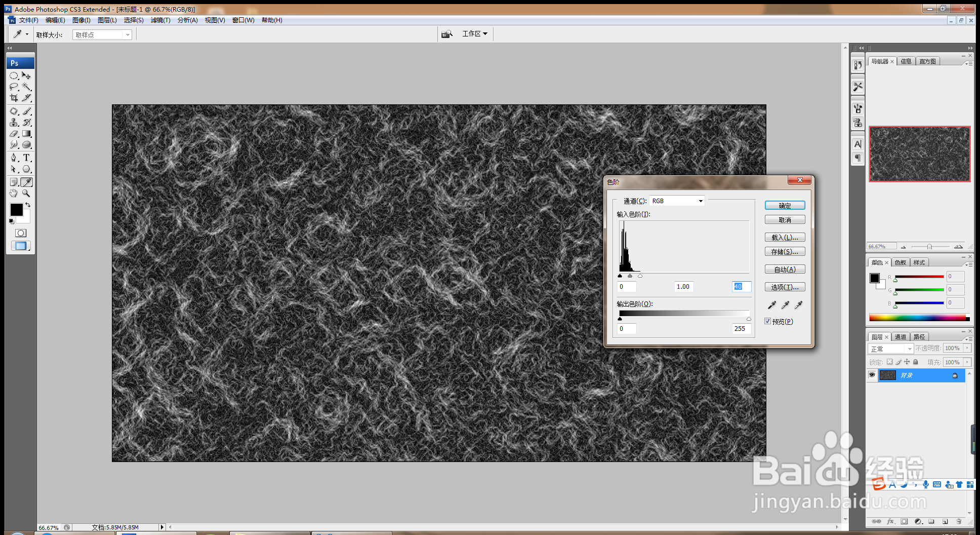The image size is (980, 535).
Task: Open the Paragraph panel icon
Action: (858, 158)
